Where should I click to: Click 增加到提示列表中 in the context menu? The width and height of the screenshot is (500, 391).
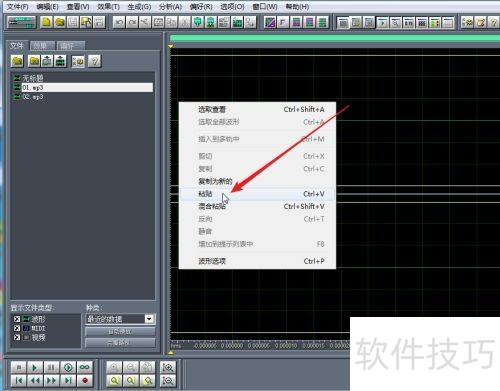(257, 244)
